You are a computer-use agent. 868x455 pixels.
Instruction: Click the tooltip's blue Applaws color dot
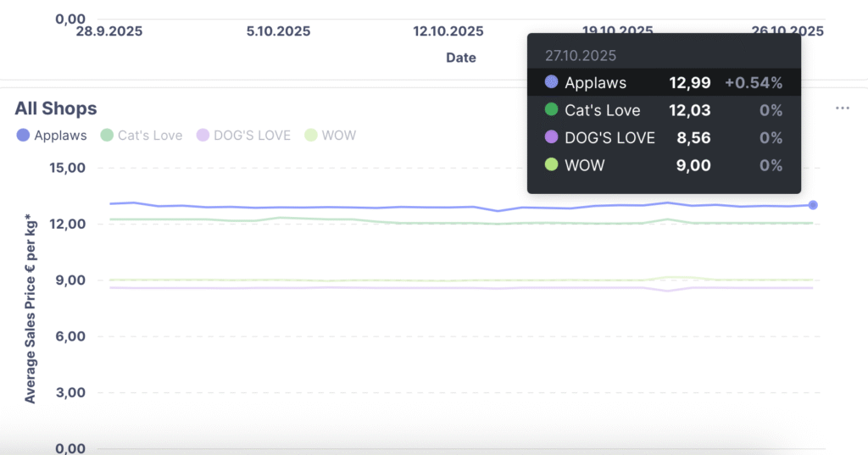point(551,83)
